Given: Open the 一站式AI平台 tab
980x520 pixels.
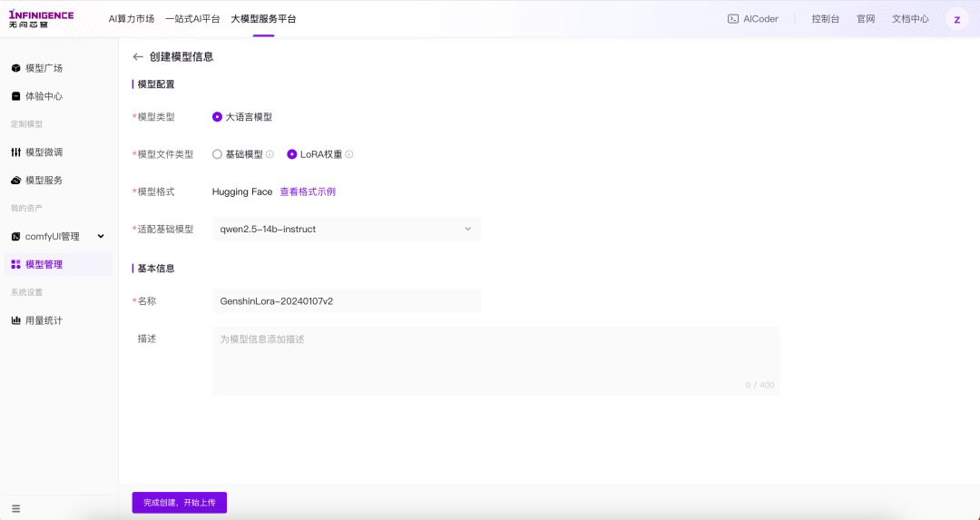Looking at the screenshot, I should point(192,19).
